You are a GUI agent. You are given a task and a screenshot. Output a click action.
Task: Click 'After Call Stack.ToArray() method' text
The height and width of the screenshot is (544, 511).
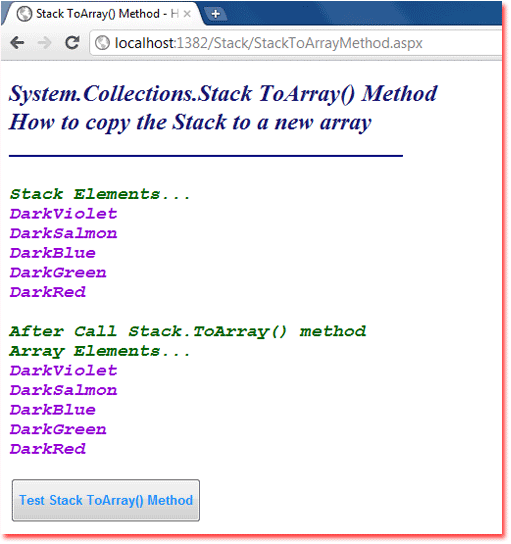[188, 332]
